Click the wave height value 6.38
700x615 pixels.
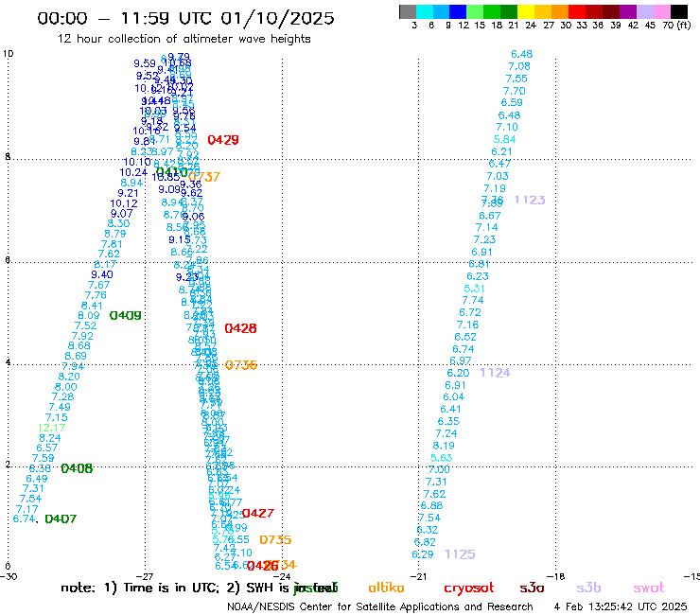40,469
